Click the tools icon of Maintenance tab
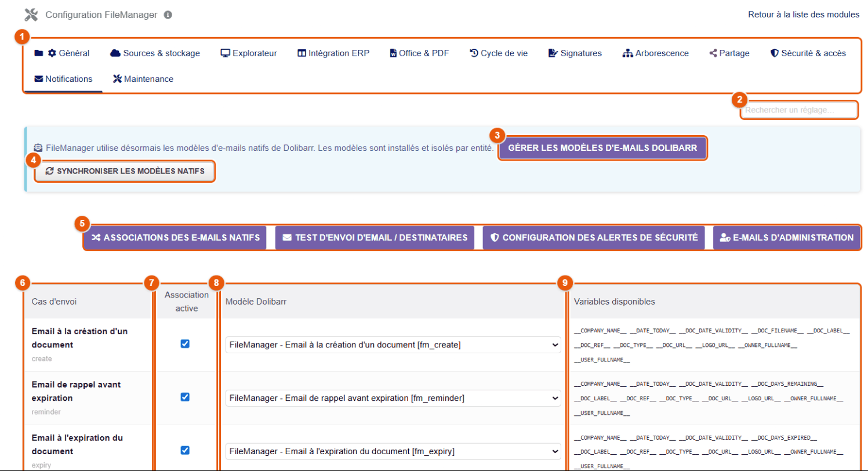This screenshot has height=471, width=868. 117,79
